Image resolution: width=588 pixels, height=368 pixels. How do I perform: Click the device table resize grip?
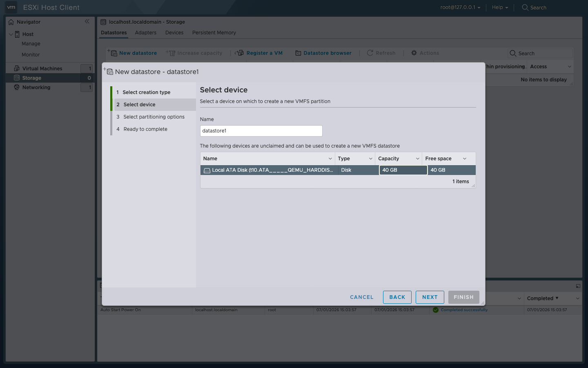point(473,186)
